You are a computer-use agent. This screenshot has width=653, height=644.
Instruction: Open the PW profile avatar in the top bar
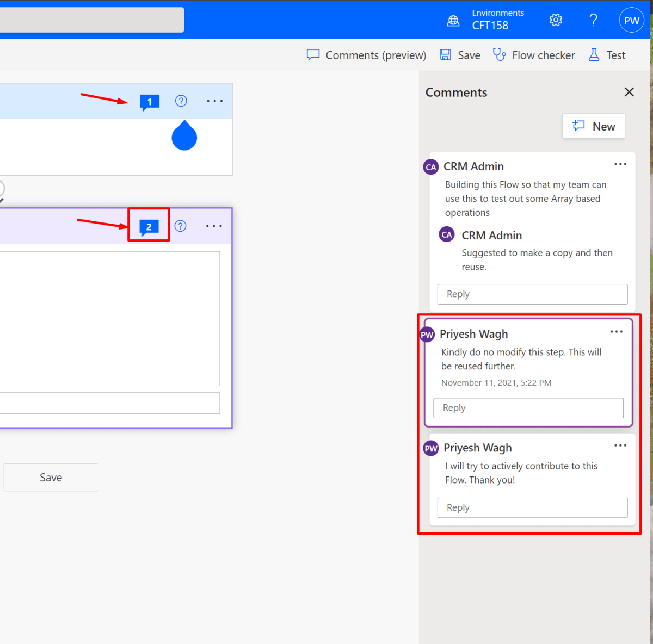coord(631,20)
